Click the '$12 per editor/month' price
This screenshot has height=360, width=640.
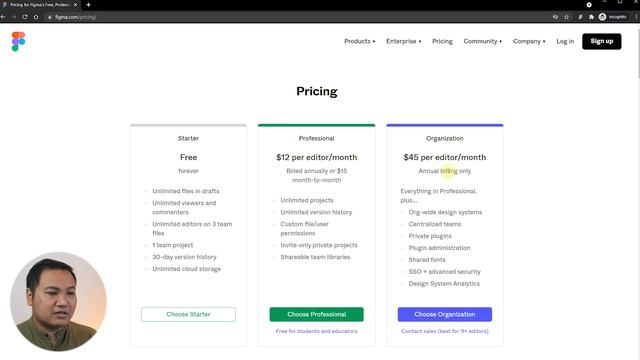pos(316,157)
